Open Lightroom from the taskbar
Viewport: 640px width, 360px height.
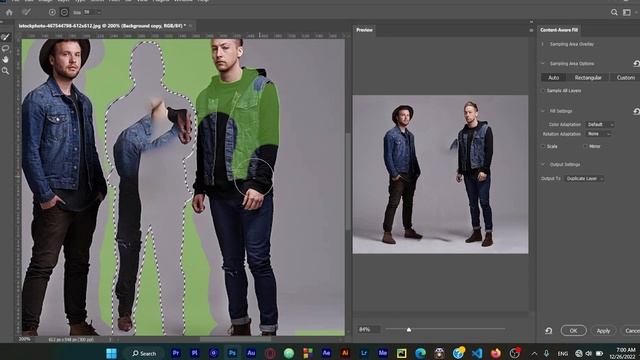(x=364, y=353)
